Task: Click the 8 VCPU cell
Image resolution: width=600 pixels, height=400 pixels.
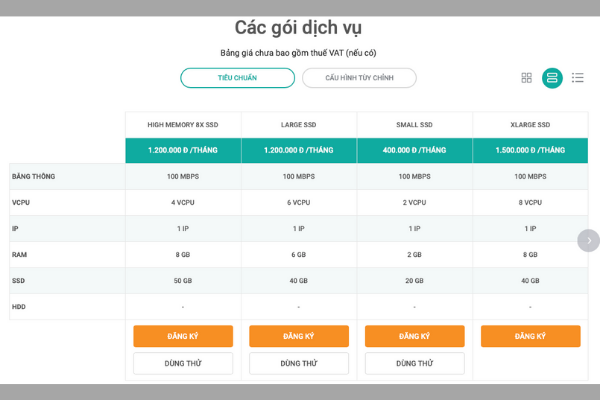Action: (530, 202)
